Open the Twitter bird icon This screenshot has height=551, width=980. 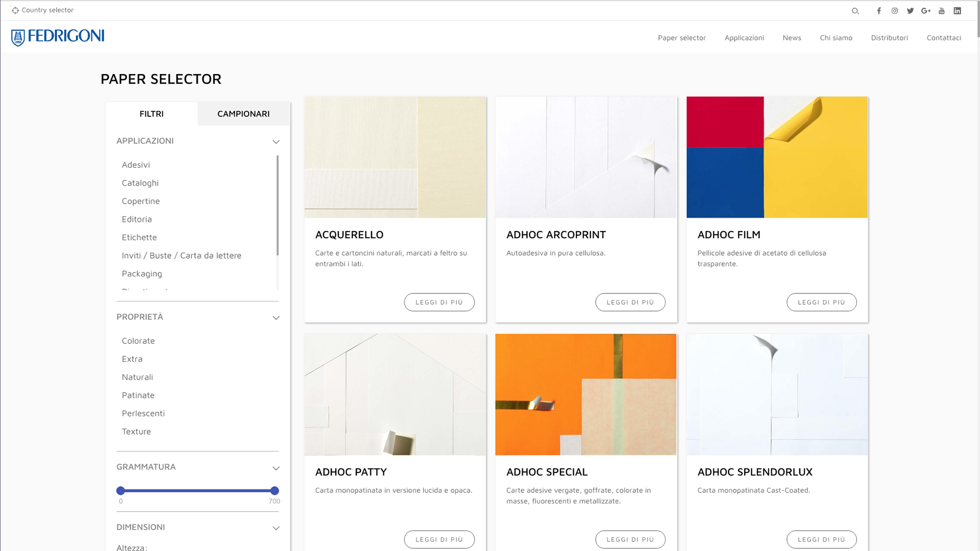910,11
